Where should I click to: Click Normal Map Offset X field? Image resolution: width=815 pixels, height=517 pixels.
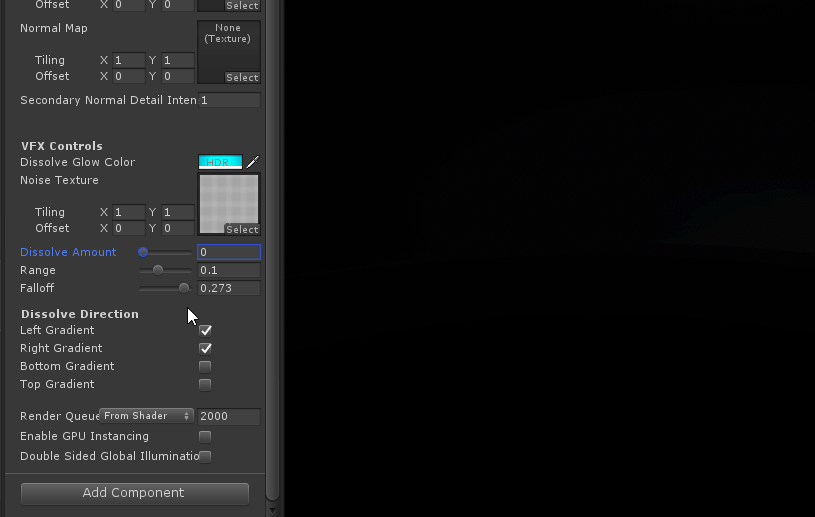point(128,76)
